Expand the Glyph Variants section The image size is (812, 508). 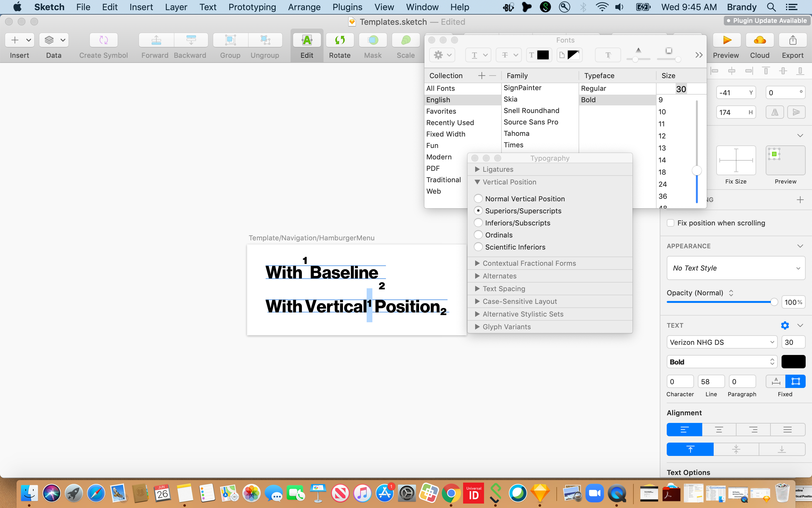point(477,327)
